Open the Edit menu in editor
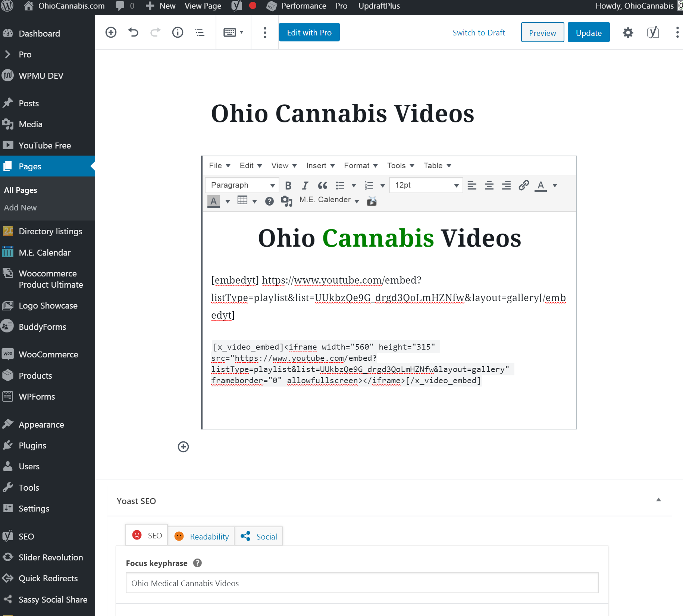The width and height of the screenshot is (683, 616). click(251, 166)
